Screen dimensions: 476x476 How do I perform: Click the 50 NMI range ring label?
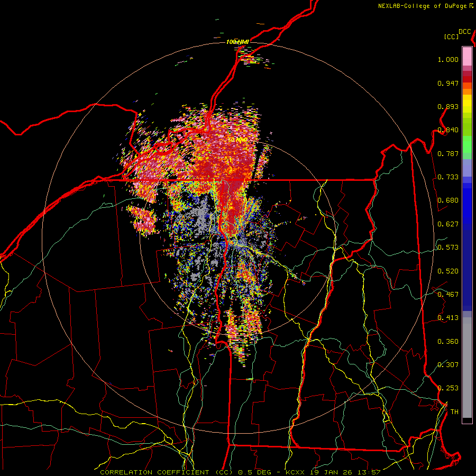(237, 140)
